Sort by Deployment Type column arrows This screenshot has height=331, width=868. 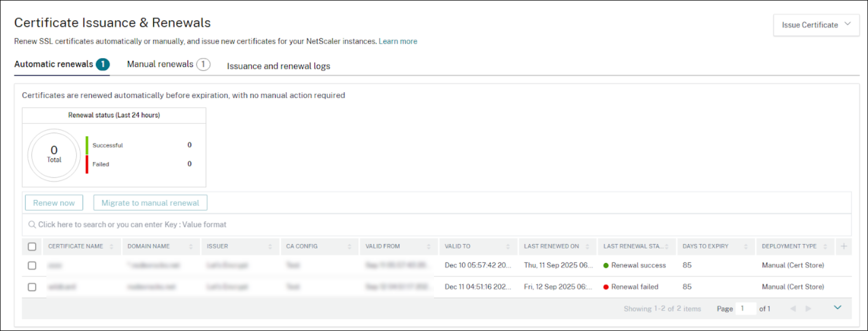pyautogui.click(x=825, y=246)
